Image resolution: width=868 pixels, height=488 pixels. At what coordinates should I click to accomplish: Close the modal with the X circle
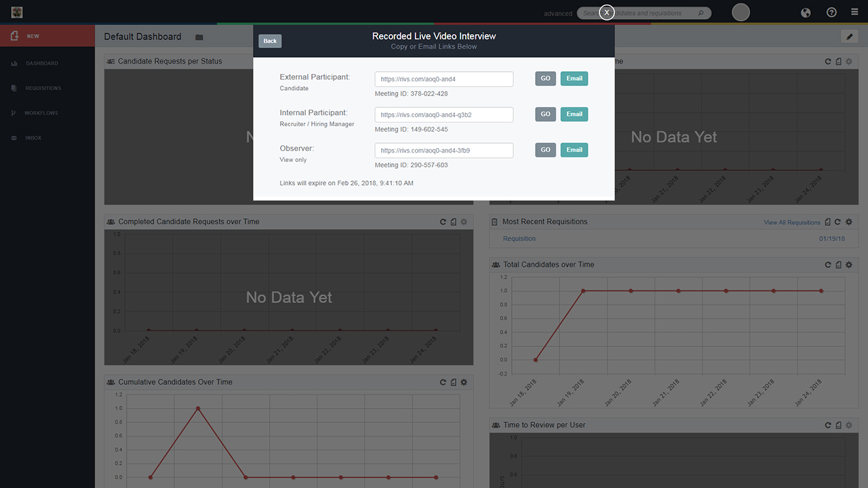(x=607, y=12)
